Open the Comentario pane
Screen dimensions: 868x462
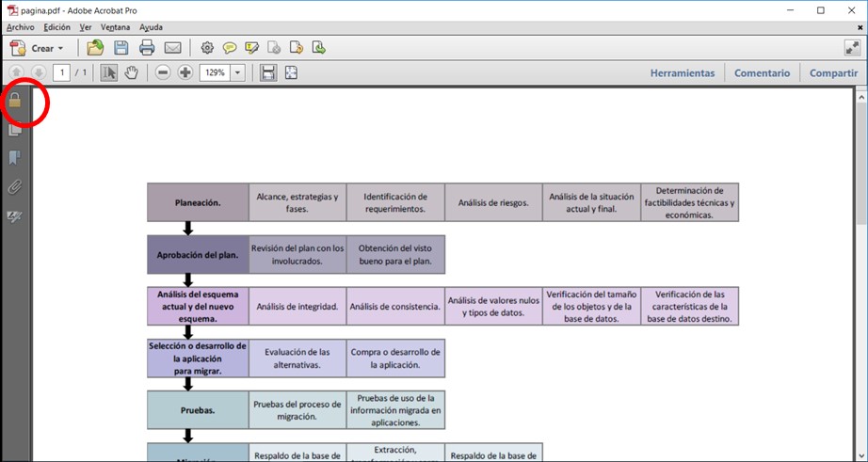tap(762, 72)
